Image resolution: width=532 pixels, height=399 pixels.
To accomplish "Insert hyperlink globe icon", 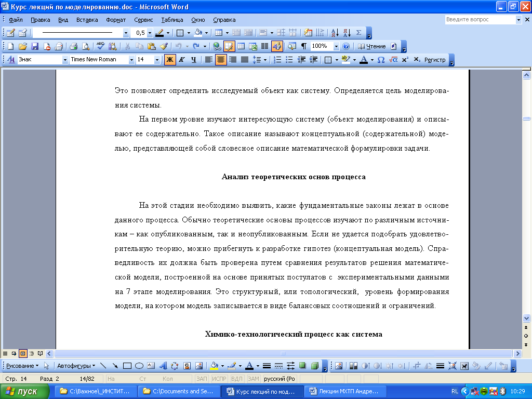I will (x=217, y=46).
